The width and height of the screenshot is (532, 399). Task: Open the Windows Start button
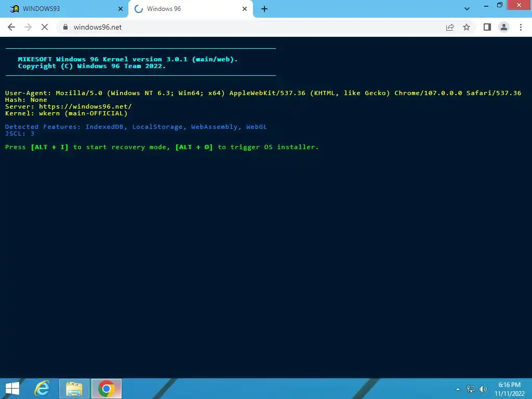tap(12, 389)
